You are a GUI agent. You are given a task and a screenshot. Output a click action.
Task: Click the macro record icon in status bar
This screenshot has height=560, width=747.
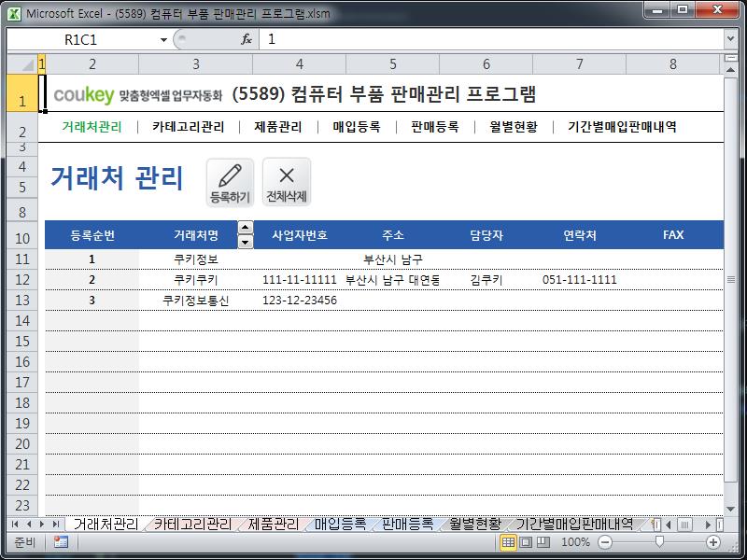pos(61,542)
